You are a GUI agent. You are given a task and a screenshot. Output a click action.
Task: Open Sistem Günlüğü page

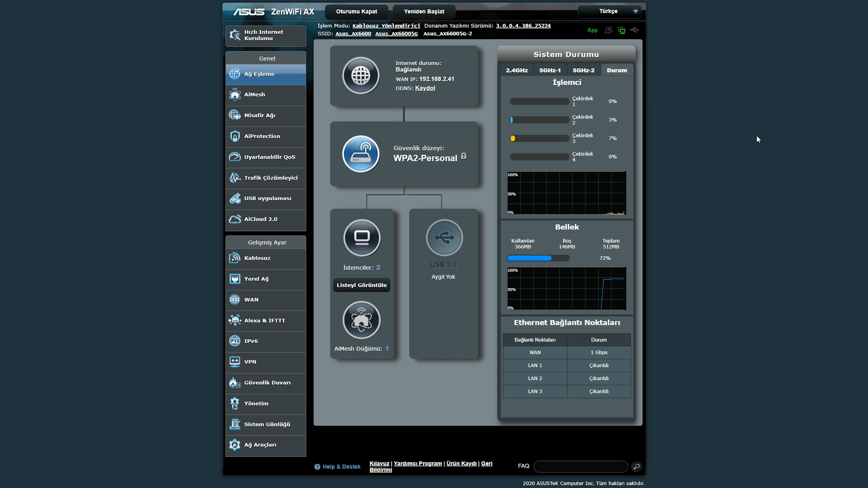[x=266, y=425]
